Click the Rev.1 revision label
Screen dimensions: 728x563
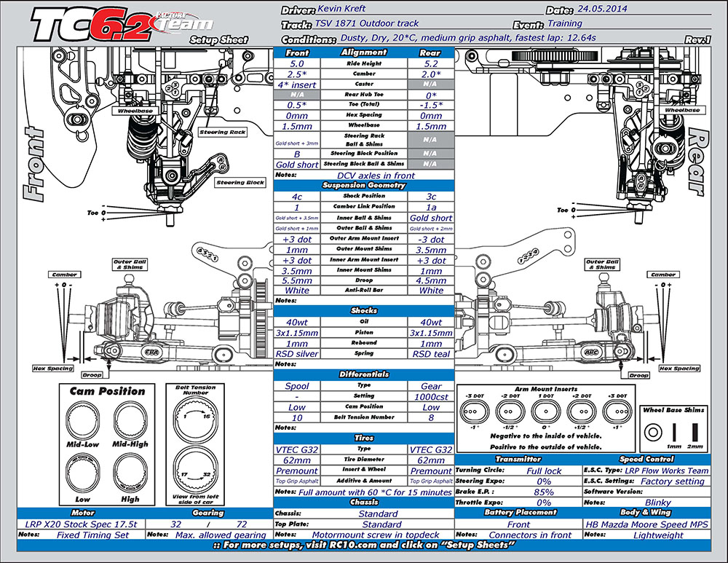pyautogui.click(x=698, y=40)
